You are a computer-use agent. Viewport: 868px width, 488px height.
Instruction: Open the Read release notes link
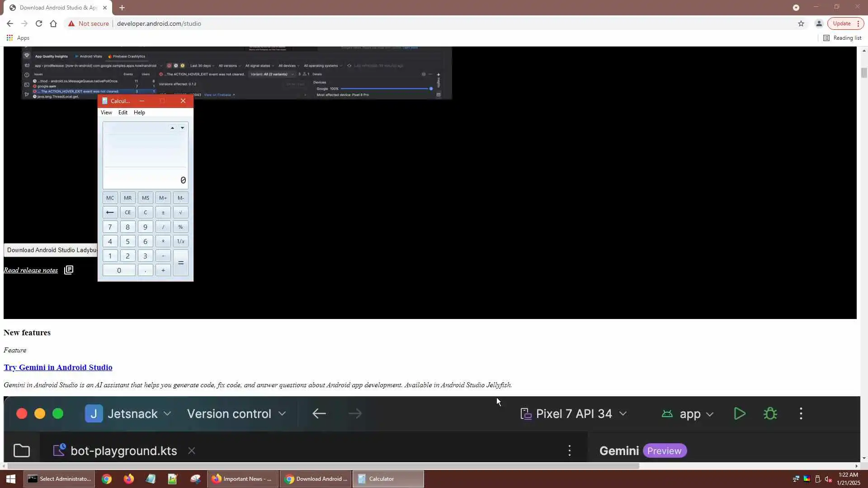pyautogui.click(x=31, y=270)
